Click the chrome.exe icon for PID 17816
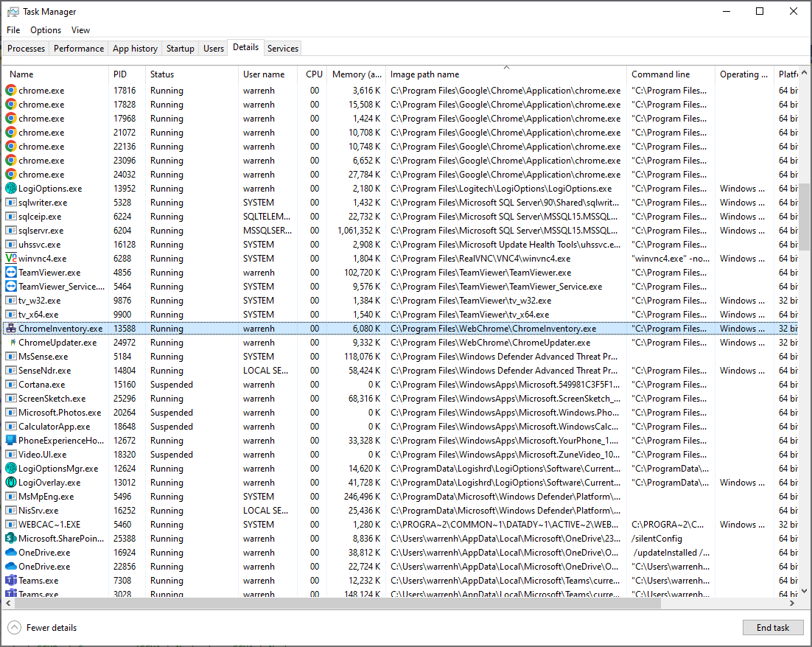 [11, 90]
